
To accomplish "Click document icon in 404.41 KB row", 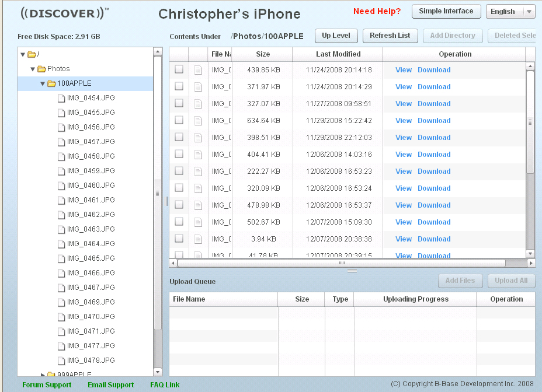I will [x=198, y=155].
